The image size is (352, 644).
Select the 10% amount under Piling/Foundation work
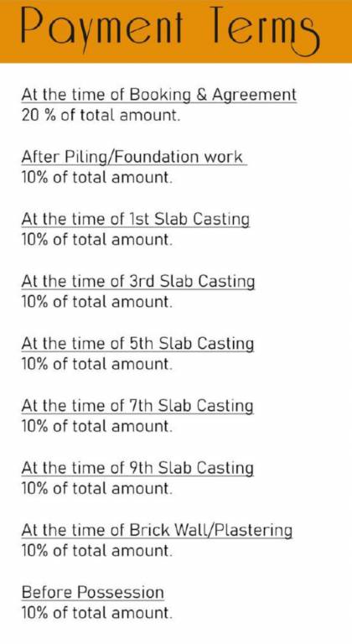coord(97,178)
